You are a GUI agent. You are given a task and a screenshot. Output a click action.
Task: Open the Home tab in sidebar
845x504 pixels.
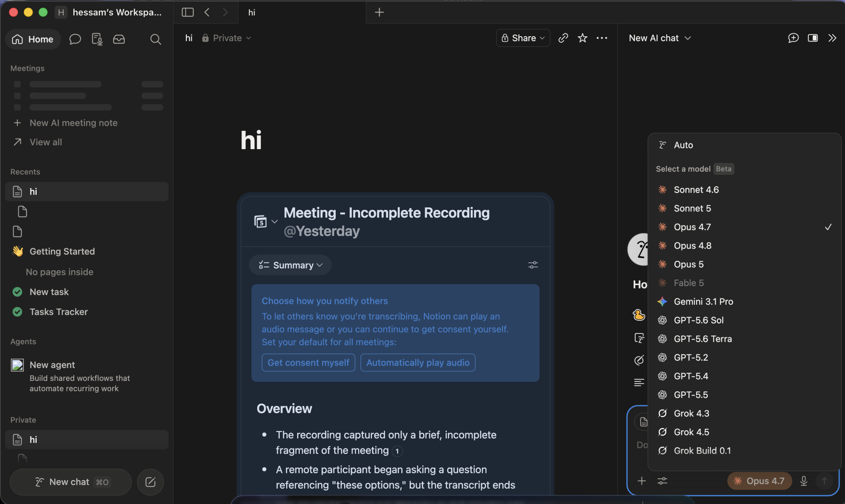33,39
